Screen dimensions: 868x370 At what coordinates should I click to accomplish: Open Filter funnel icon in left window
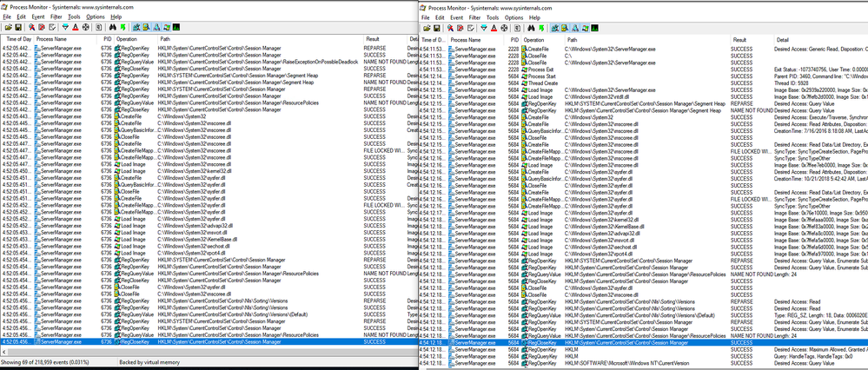pos(65,27)
